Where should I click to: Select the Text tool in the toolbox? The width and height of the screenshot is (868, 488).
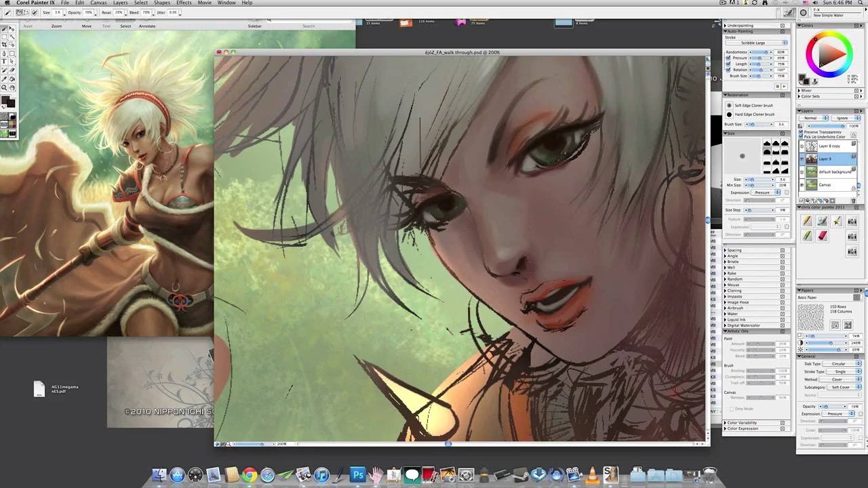[x=3, y=61]
